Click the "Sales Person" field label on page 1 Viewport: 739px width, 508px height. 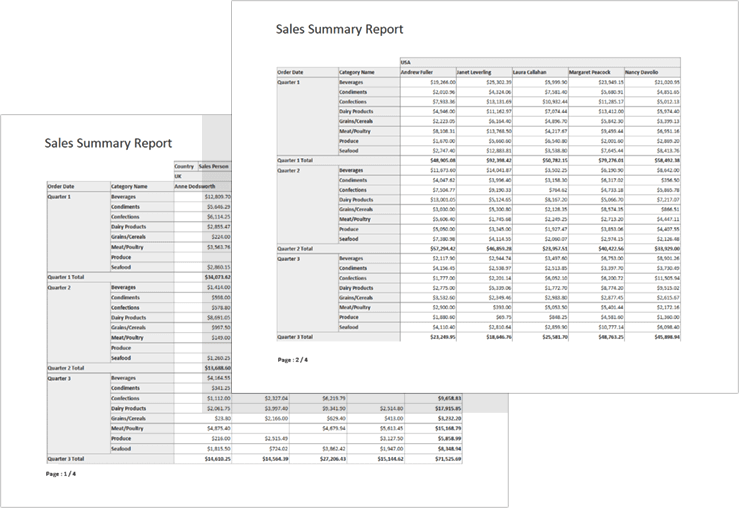point(214,166)
